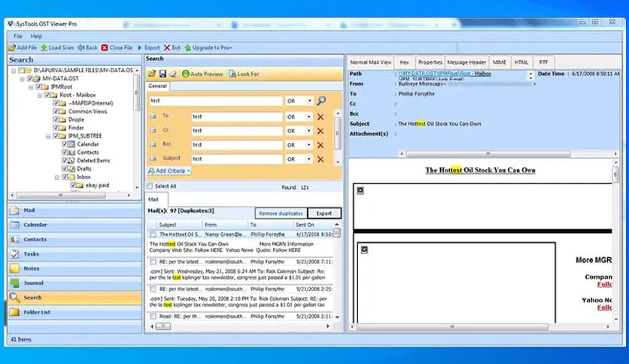
Task: Uncheck the Drafts folder checkbox
Action: (65, 168)
